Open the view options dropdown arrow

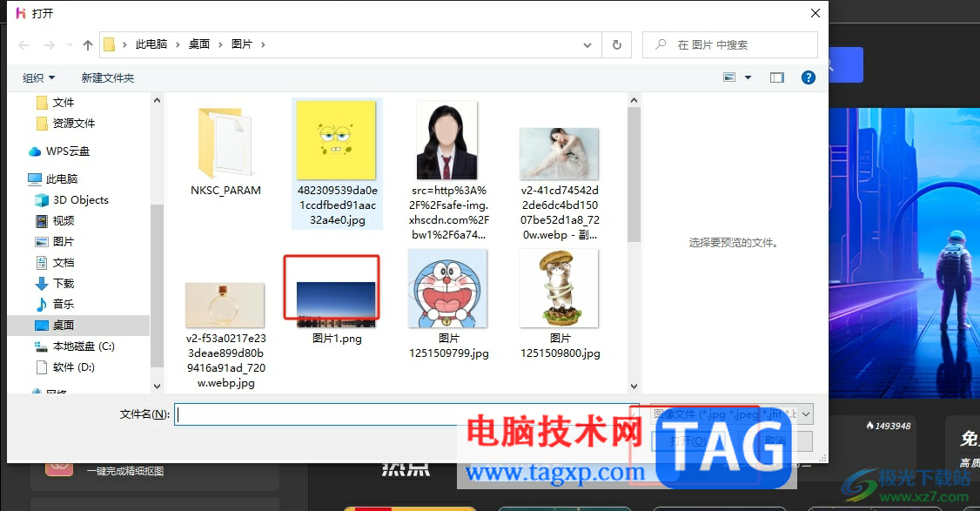748,77
